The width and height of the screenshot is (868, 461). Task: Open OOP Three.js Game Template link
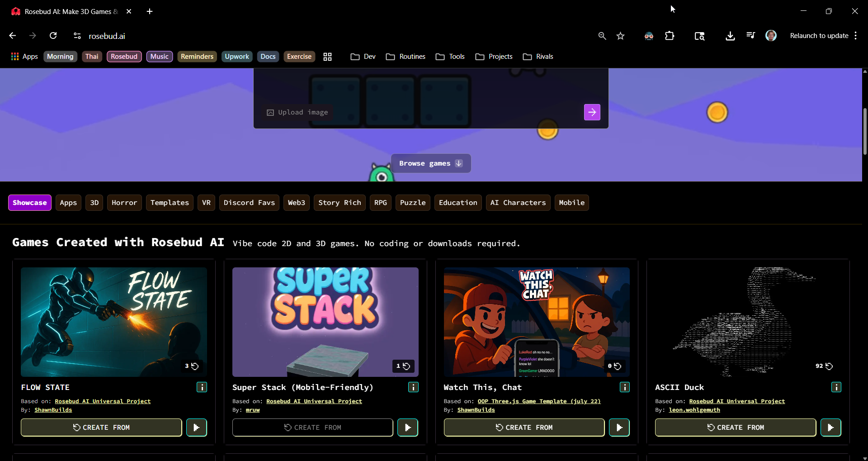539,401
